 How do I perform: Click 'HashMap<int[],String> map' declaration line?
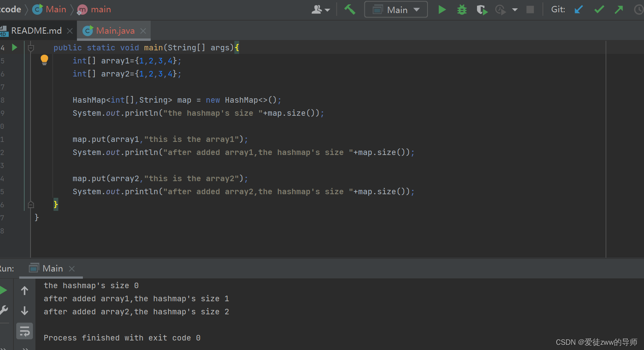pyautogui.click(x=177, y=100)
